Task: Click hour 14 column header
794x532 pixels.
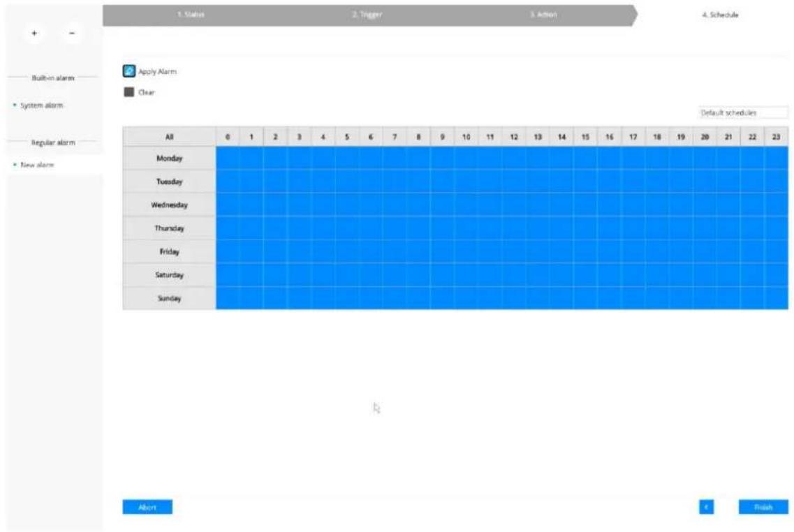Action: 561,137
